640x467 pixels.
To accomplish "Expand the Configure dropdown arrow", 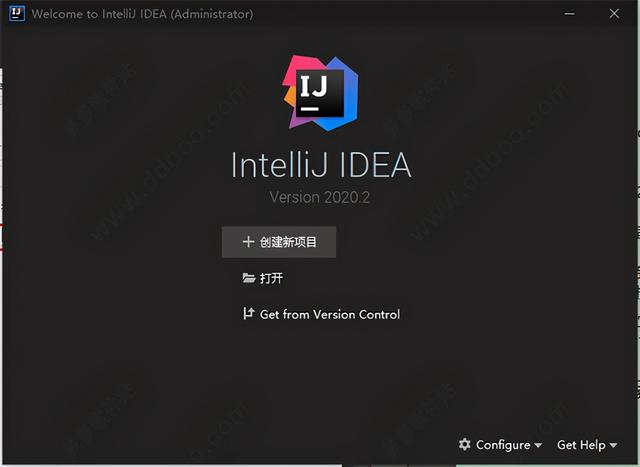I will tap(538, 445).
